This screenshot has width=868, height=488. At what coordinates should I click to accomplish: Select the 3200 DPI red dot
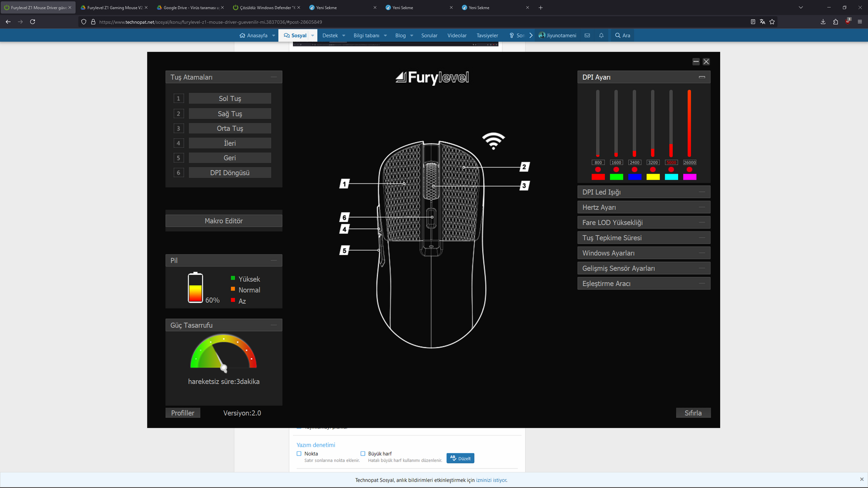[x=652, y=169]
